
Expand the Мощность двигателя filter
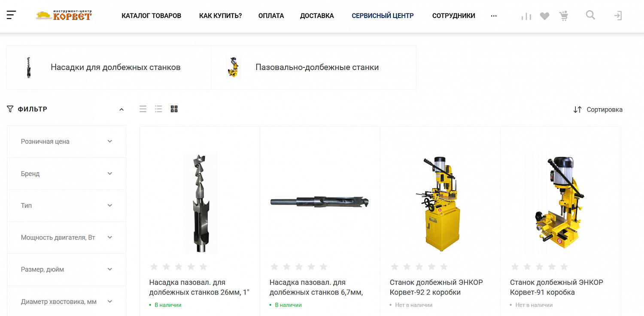click(x=67, y=237)
